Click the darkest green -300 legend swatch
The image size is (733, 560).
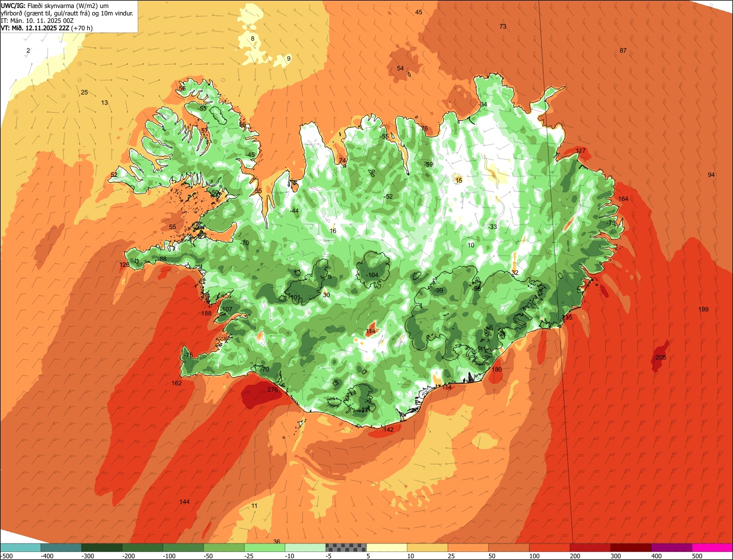coord(101,547)
